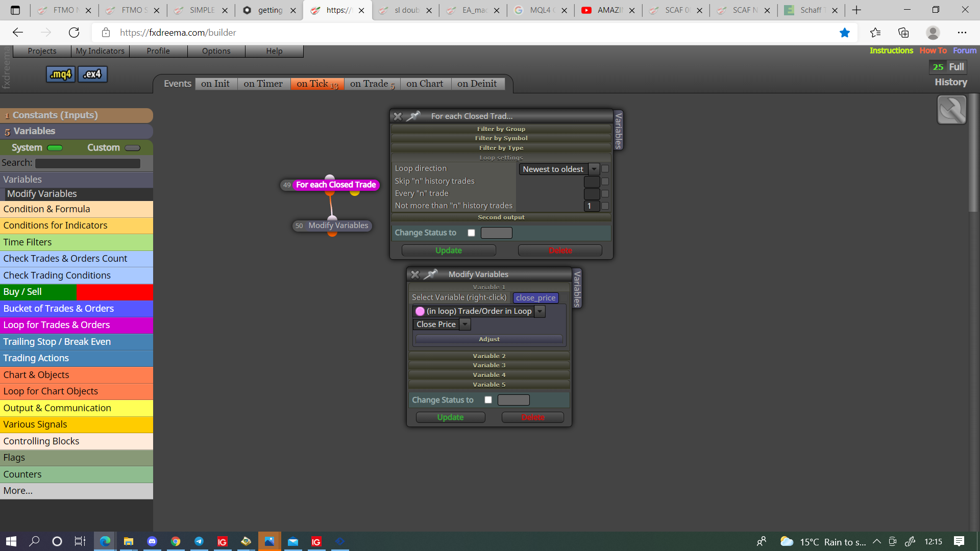The width and height of the screenshot is (980, 551).
Task: Select the For each Closed Trade block
Action: (330, 185)
